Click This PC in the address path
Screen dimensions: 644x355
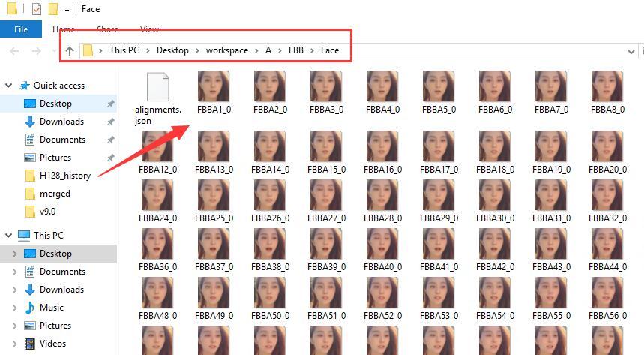click(124, 50)
